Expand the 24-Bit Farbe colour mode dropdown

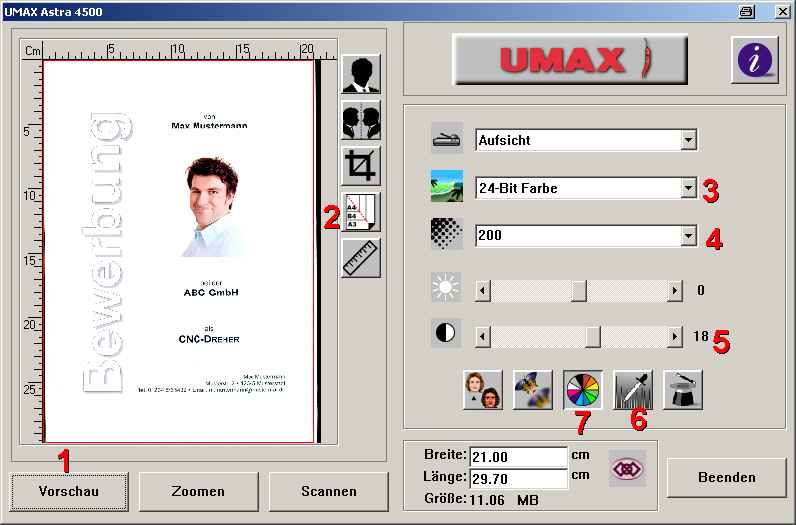tap(688, 188)
